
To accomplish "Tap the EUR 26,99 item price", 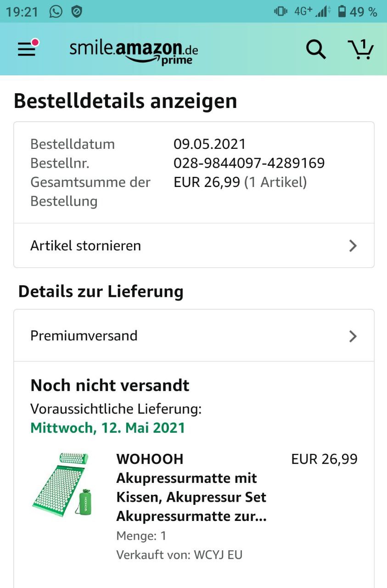I will tap(324, 459).
